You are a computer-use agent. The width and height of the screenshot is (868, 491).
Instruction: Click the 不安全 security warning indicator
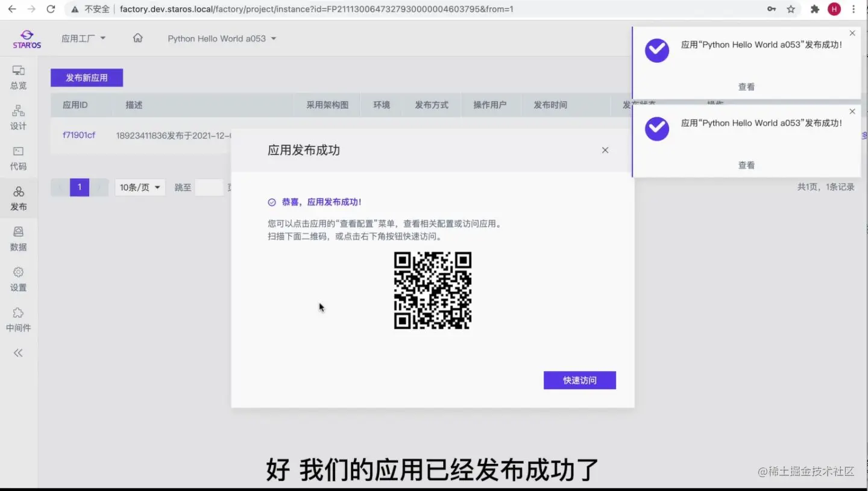(x=91, y=9)
